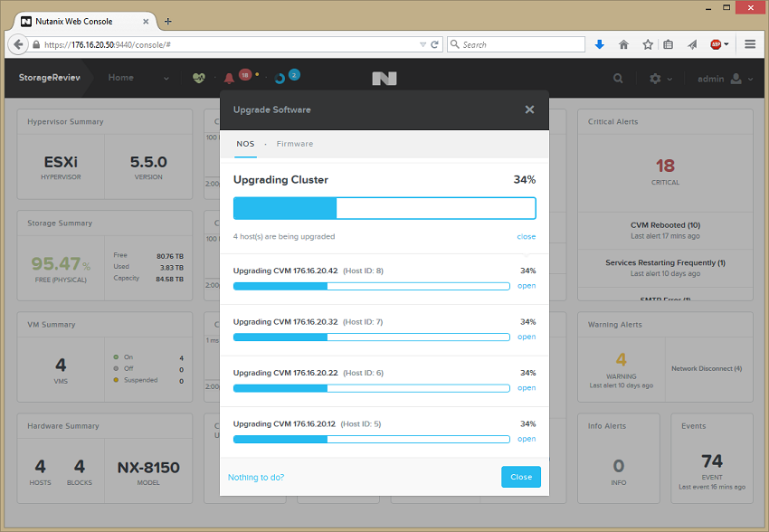Switch to the NOS tab
The height and width of the screenshot is (532, 769).
click(x=245, y=144)
